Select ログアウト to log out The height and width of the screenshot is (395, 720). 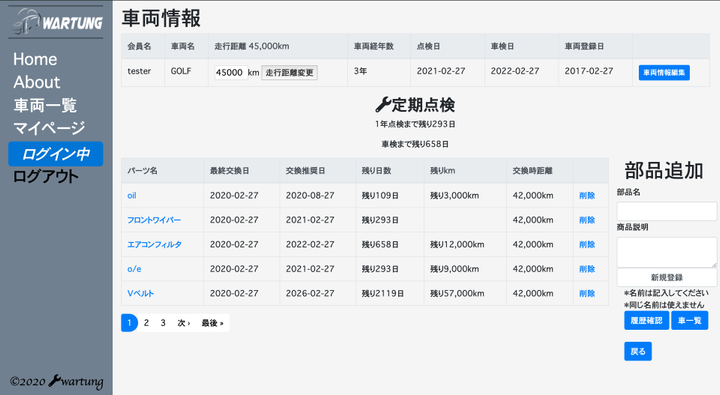[45, 176]
